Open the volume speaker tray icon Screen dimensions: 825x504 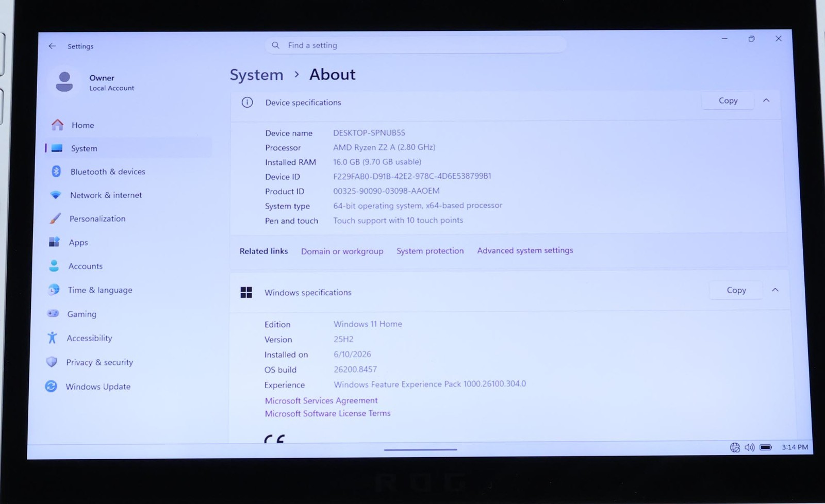click(x=749, y=447)
